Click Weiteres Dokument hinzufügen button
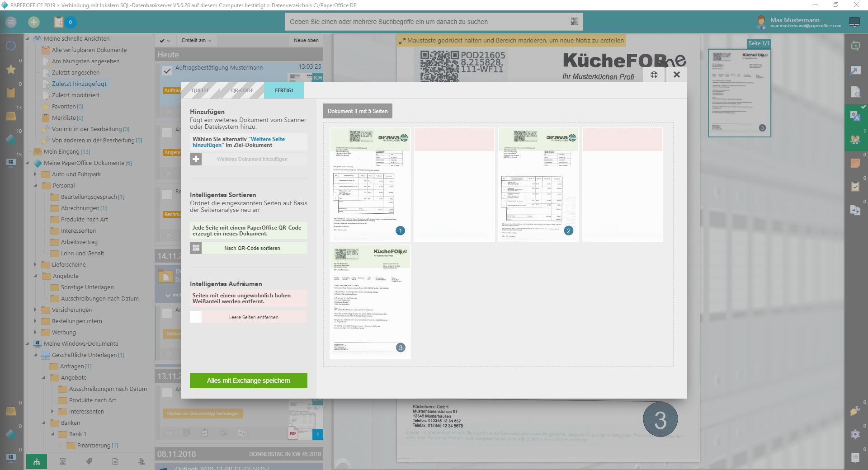 click(252, 159)
